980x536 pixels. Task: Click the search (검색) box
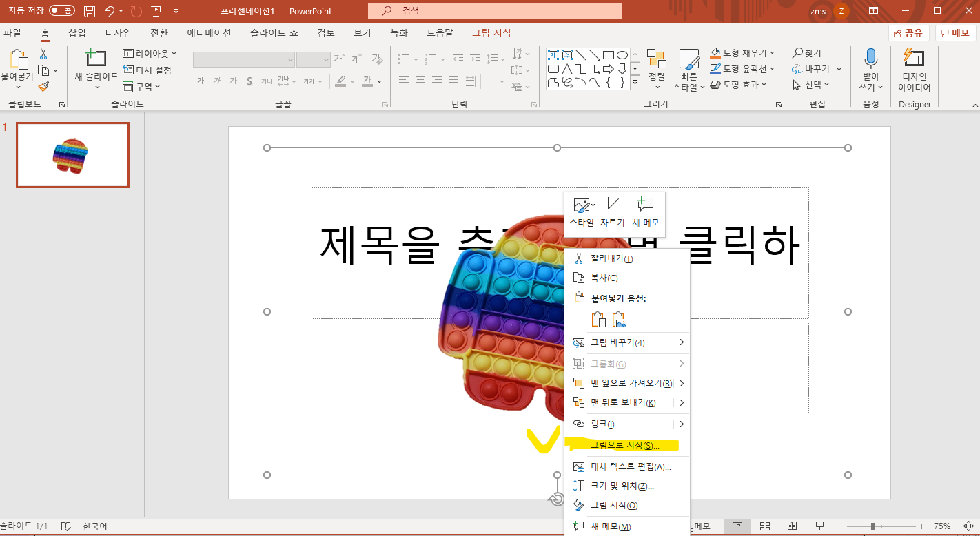[495, 11]
